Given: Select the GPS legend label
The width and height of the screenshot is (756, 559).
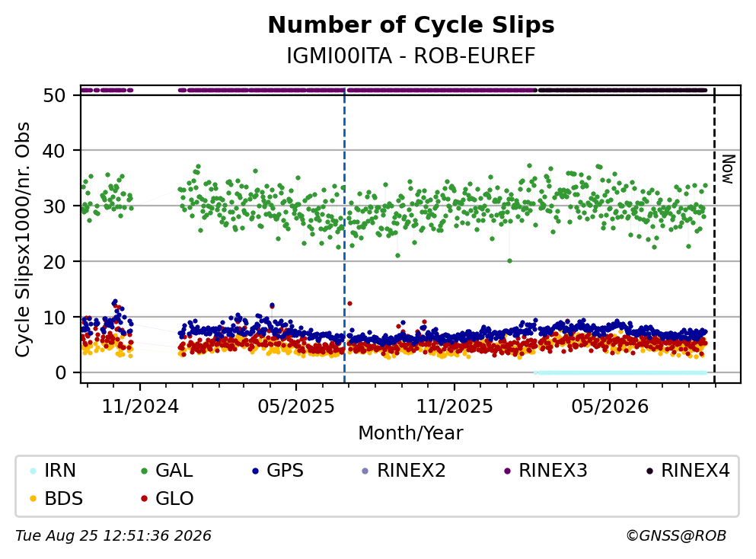Looking at the screenshot, I should pyautogui.click(x=285, y=471).
